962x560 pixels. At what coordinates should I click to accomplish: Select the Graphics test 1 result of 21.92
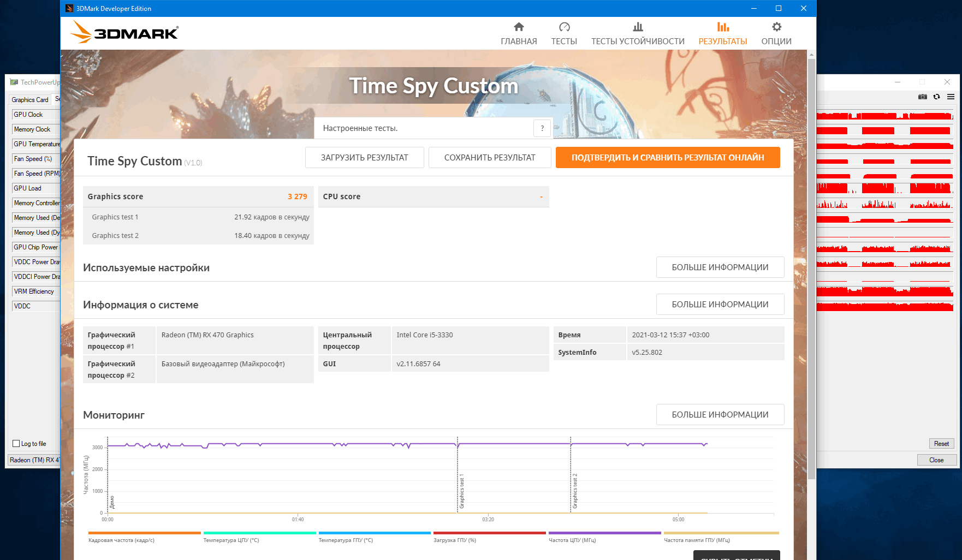pyautogui.click(x=272, y=217)
